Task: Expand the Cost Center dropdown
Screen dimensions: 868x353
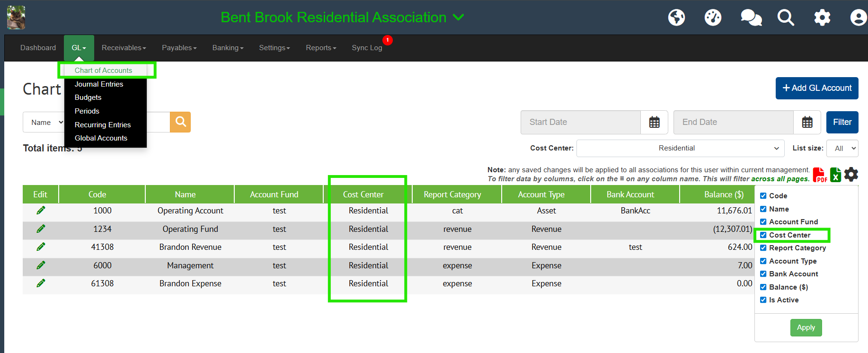Action: [680, 148]
